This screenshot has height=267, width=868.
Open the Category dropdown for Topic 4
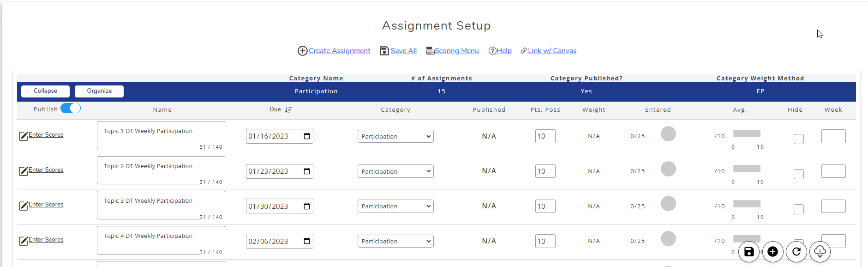pos(395,241)
